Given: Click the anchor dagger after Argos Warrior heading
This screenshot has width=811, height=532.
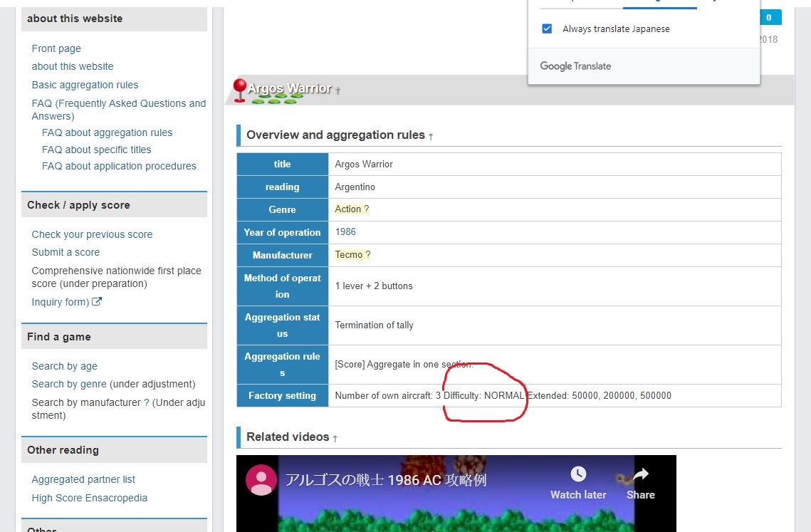Looking at the screenshot, I should pyautogui.click(x=338, y=91).
